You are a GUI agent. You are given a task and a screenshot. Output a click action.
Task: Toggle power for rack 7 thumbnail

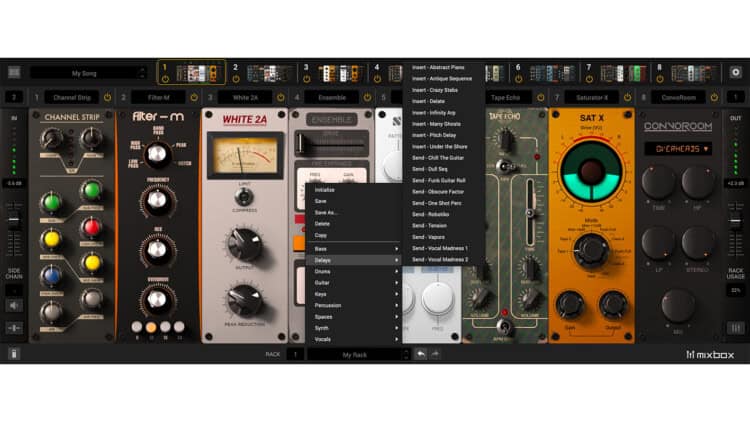(x=589, y=79)
